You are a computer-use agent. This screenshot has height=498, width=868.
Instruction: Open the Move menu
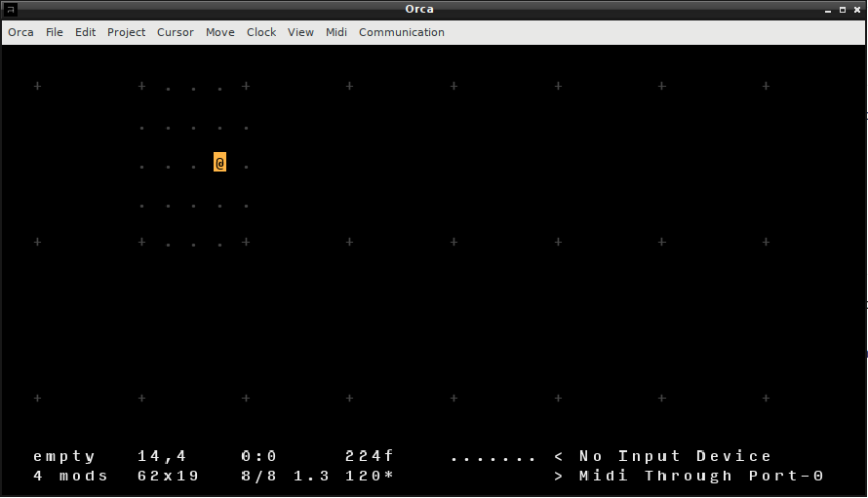click(x=220, y=32)
